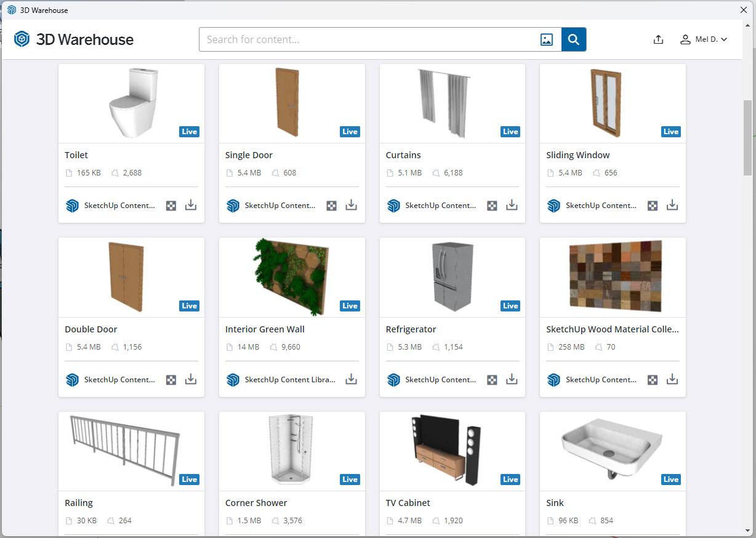Image resolution: width=756 pixels, height=538 pixels.
Task: Open the TV Cabinet title link
Action: click(x=408, y=503)
